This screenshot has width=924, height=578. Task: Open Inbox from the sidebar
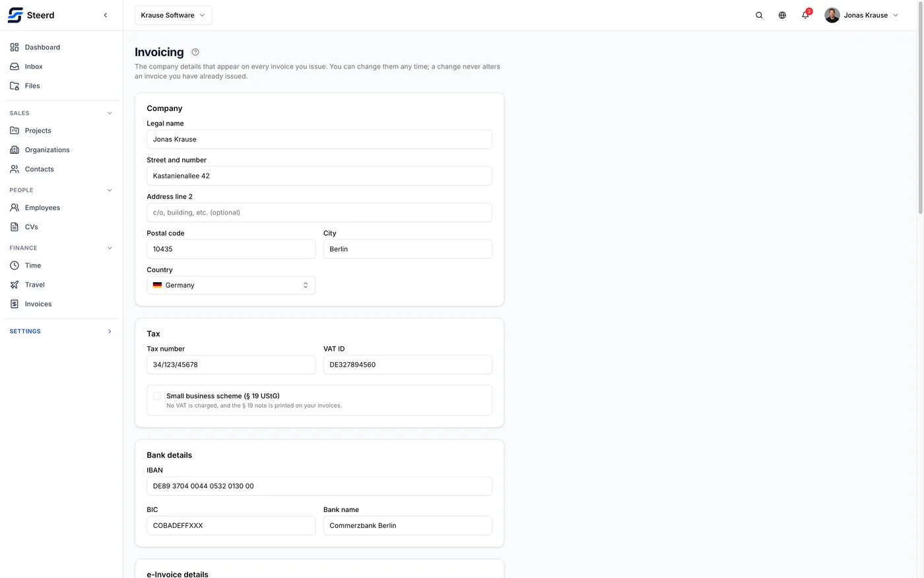pos(61,67)
